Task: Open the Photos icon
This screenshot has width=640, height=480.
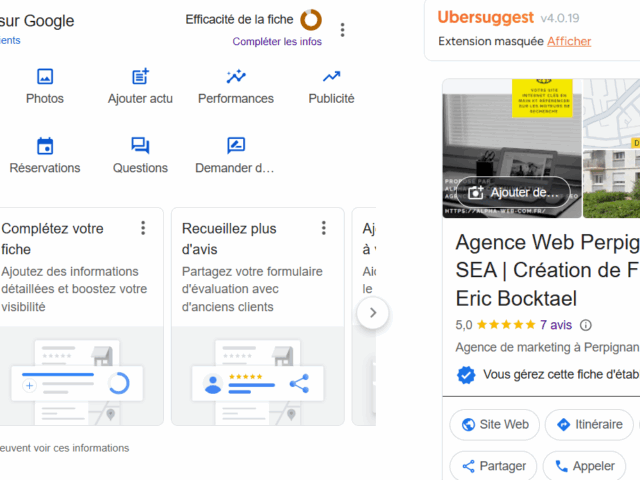Action: (45, 77)
